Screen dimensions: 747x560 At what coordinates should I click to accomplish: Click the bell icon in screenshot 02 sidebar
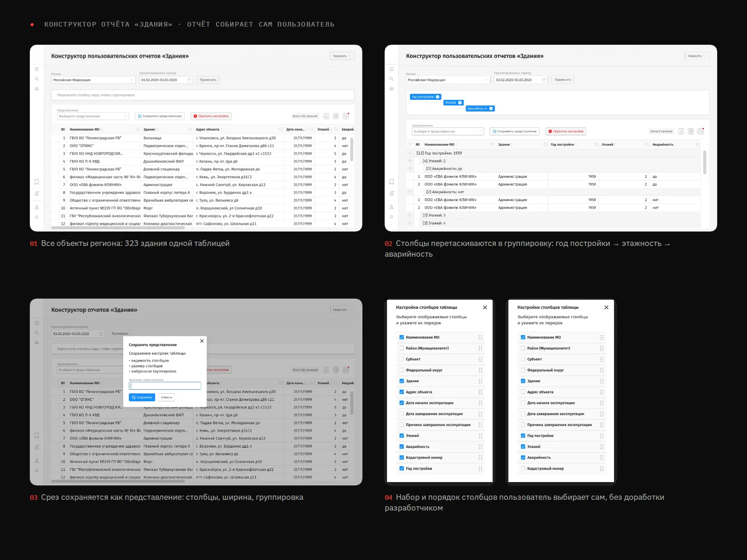coord(392,217)
